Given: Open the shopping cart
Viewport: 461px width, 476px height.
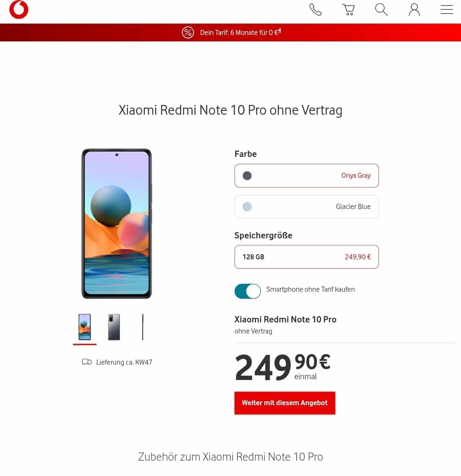Looking at the screenshot, I should [x=349, y=10].
